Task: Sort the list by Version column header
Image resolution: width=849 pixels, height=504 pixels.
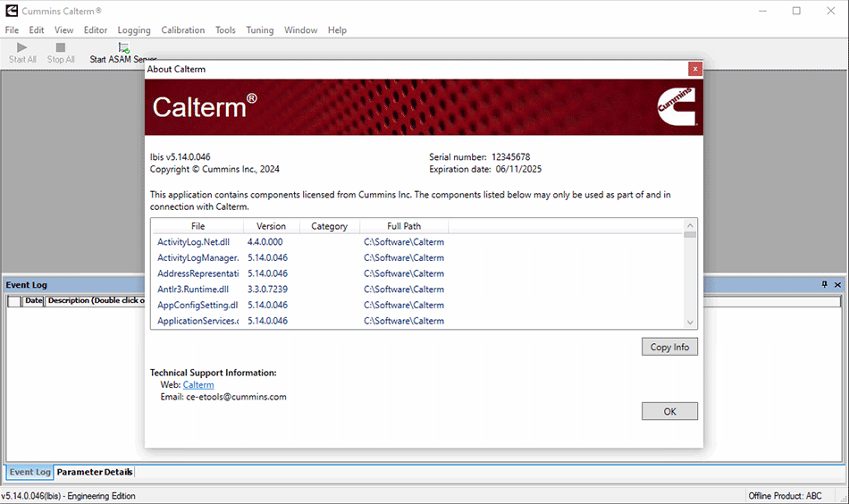Action: [271, 226]
